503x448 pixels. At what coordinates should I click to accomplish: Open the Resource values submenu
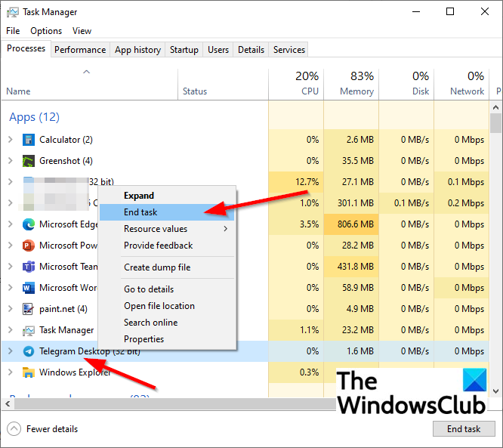pos(167,229)
